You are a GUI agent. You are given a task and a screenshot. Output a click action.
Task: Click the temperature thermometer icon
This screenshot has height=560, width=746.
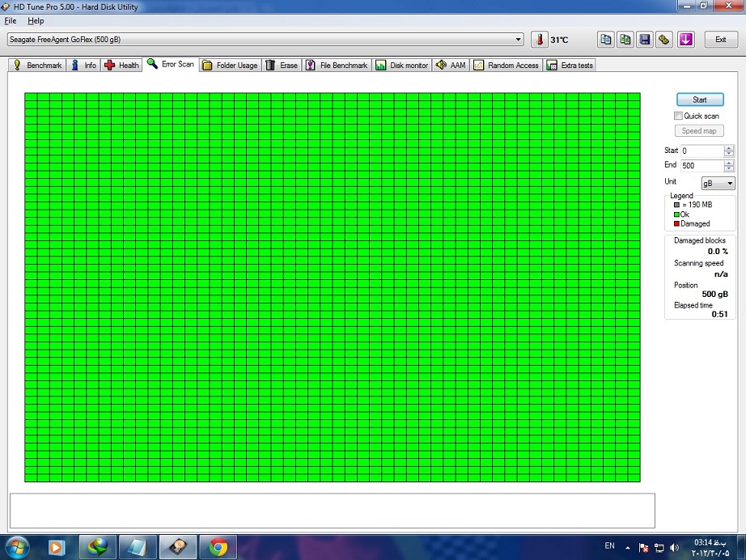coord(539,40)
